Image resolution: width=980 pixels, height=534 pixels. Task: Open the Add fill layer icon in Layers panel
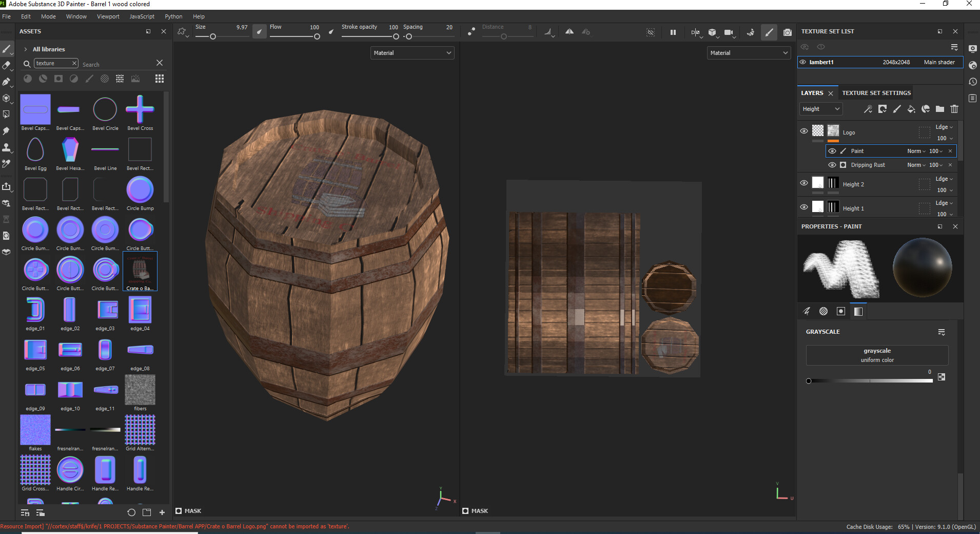911,109
